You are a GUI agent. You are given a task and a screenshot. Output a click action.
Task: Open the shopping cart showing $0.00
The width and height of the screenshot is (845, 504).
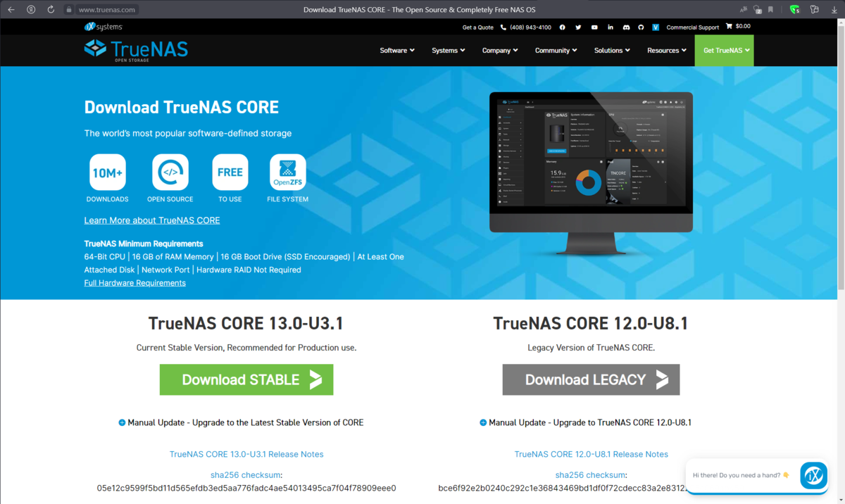tap(739, 27)
